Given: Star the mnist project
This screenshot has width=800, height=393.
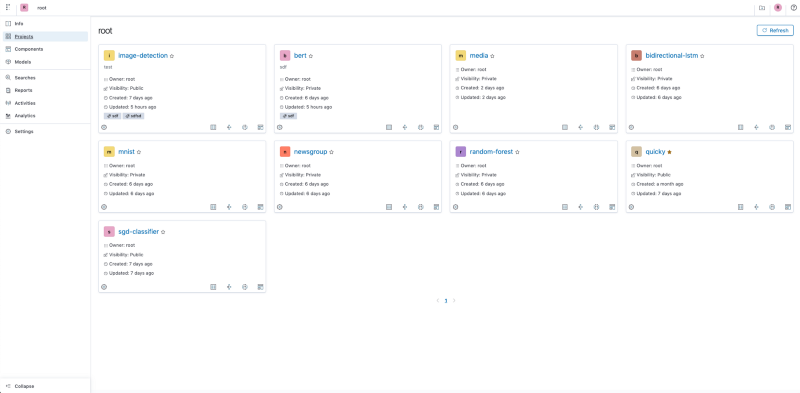Looking at the screenshot, I should [x=139, y=152].
